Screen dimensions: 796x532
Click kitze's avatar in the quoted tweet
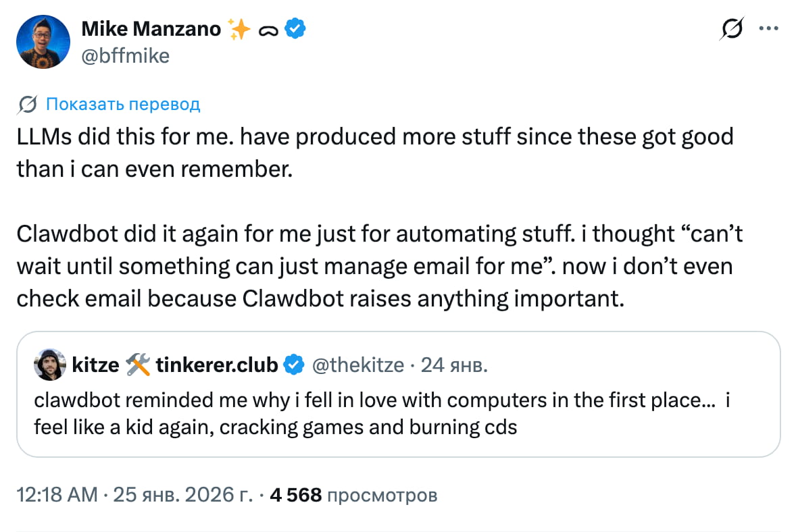[48, 365]
